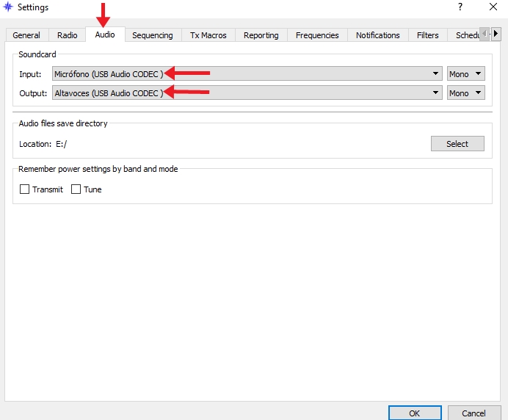Click Cancel to discard changes

(x=474, y=413)
